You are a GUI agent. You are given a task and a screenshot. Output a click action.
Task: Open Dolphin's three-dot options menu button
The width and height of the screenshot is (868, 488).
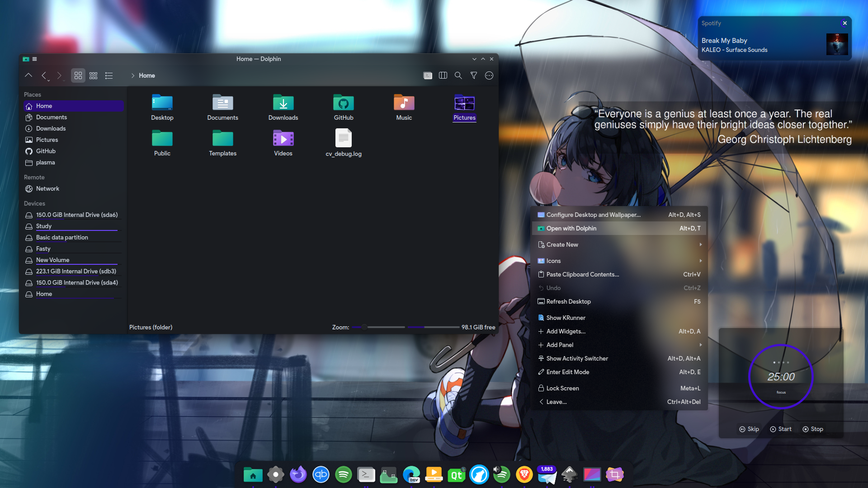(489, 75)
